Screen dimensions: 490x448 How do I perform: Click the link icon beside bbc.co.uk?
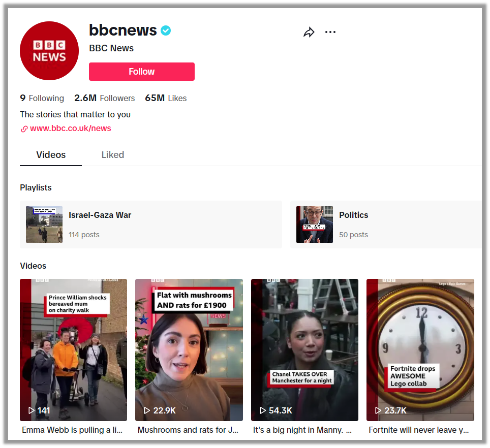point(24,129)
